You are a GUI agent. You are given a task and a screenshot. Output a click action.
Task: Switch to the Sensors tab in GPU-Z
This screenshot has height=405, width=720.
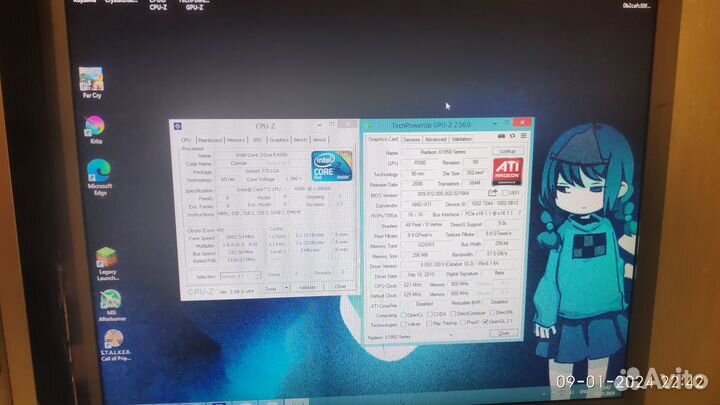point(412,139)
